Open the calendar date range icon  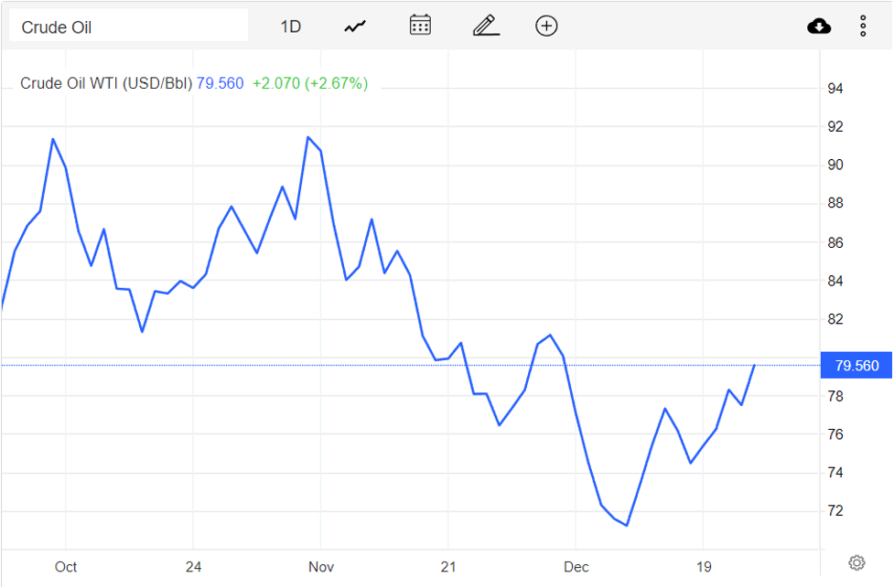[419, 25]
